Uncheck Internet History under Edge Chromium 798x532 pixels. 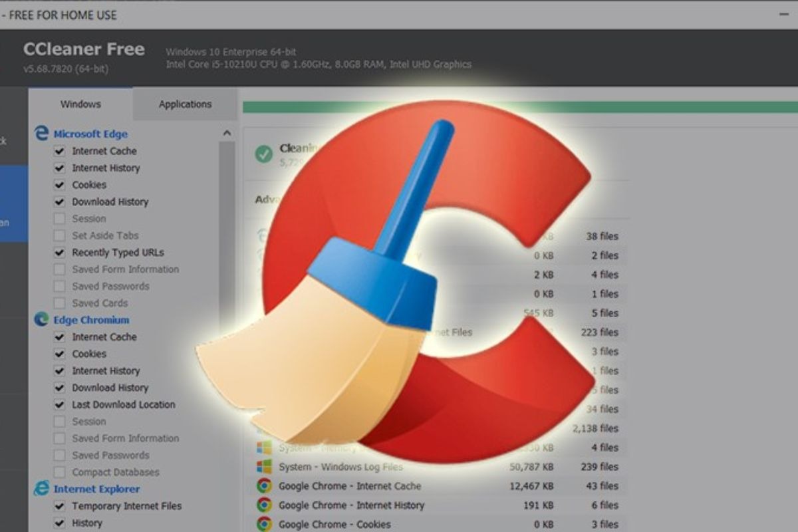(59, 371)
